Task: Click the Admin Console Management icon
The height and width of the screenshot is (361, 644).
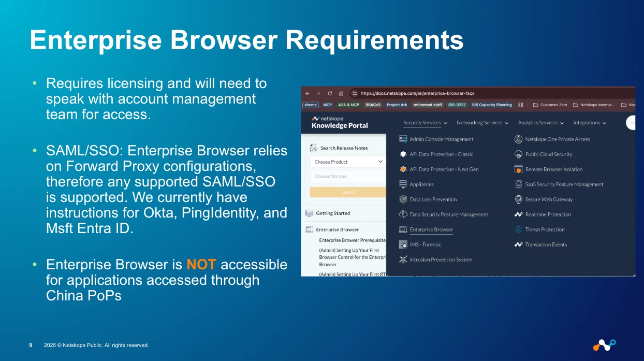Action: [x=403, y=139]
